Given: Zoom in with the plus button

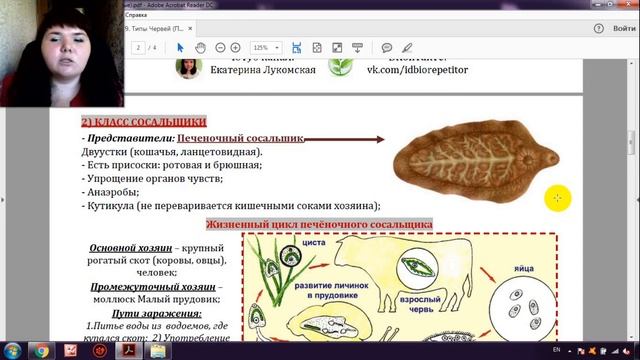Looking at the screenshot, I should tap(236, 48).
